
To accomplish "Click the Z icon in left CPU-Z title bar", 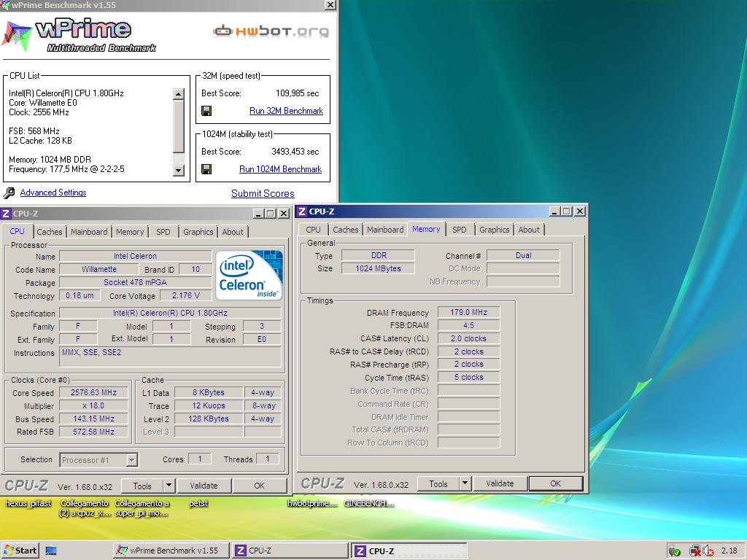I will 6,214.
